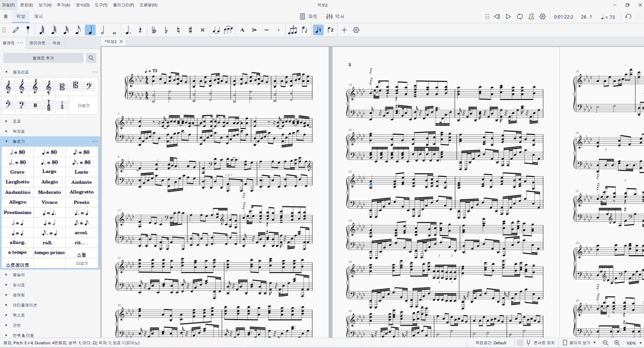Screen dimensions: 644x348
Task: Click the sharp accidental icon
Action: click(190, 30)
